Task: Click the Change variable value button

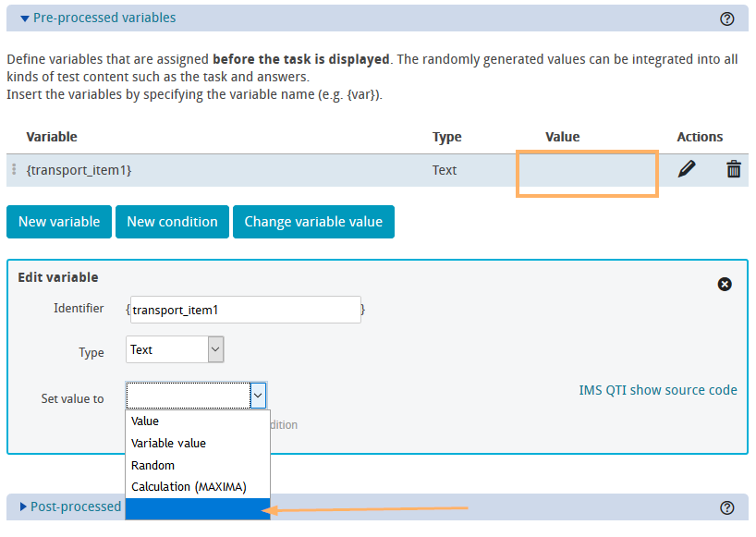Action: point(313,222)
